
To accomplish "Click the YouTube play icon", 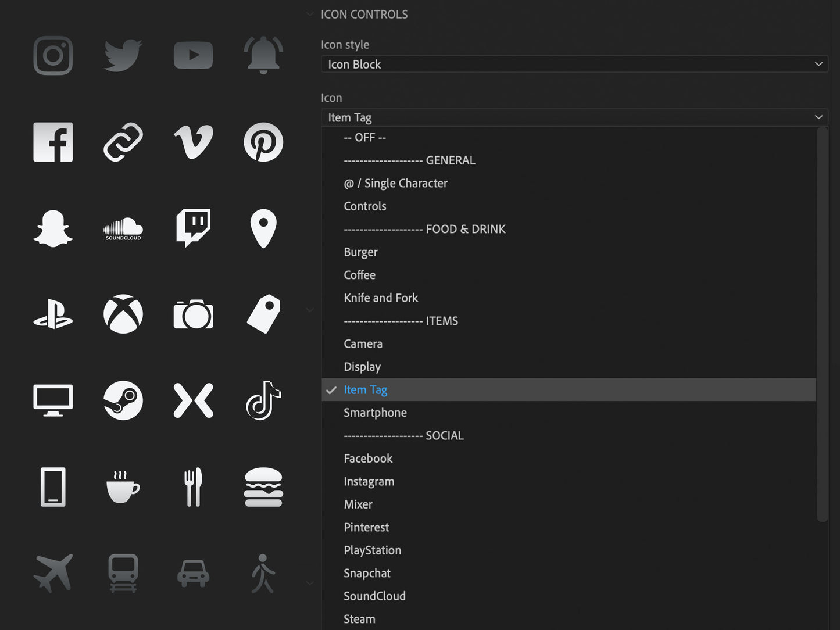I will pyautogui.click(x=193, y=56).
